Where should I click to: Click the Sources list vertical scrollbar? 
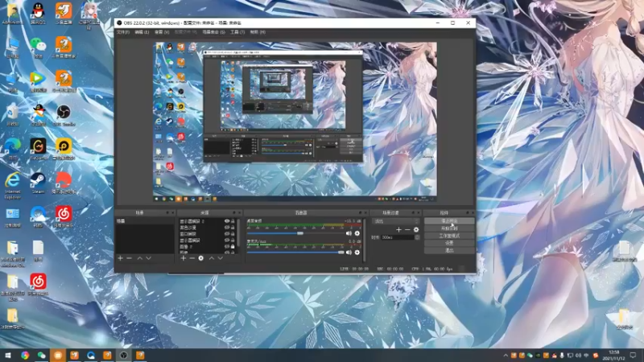237,232
